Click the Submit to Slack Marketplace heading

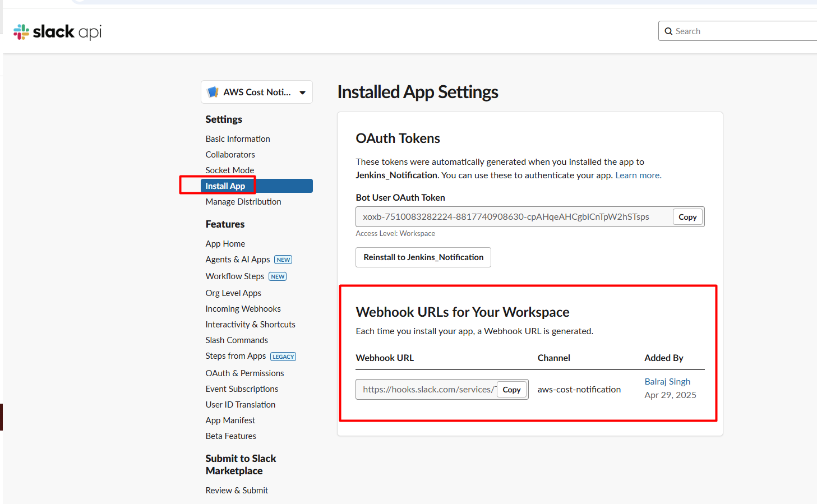coord(241,465)
